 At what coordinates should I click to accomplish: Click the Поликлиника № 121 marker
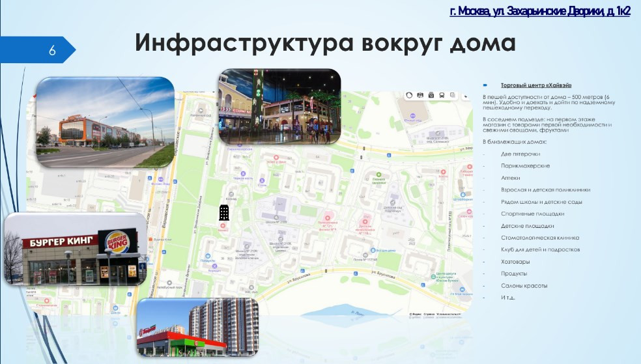327,217
